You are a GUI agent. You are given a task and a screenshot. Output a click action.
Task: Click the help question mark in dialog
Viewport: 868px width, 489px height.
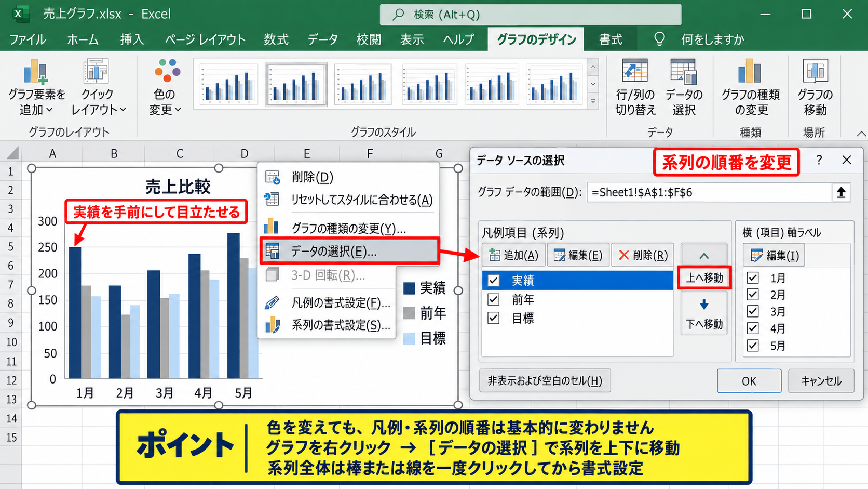[819, 160]
